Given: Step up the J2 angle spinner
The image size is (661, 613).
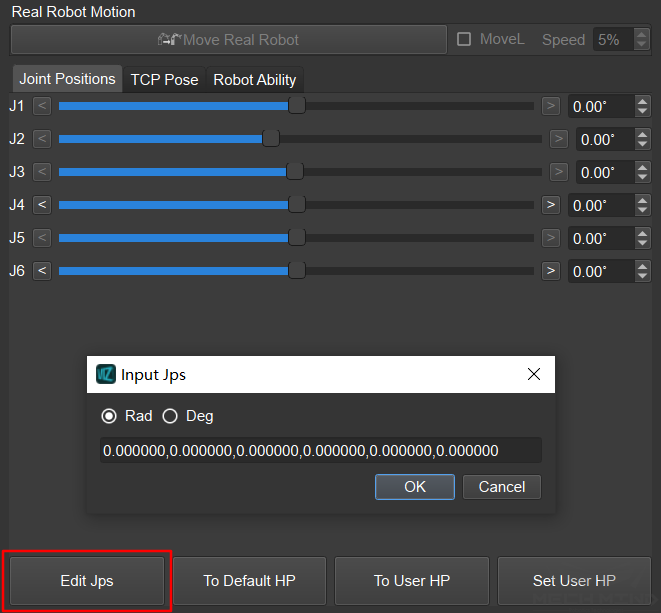Looking at the screenshot, I should [x=642, y=134].
